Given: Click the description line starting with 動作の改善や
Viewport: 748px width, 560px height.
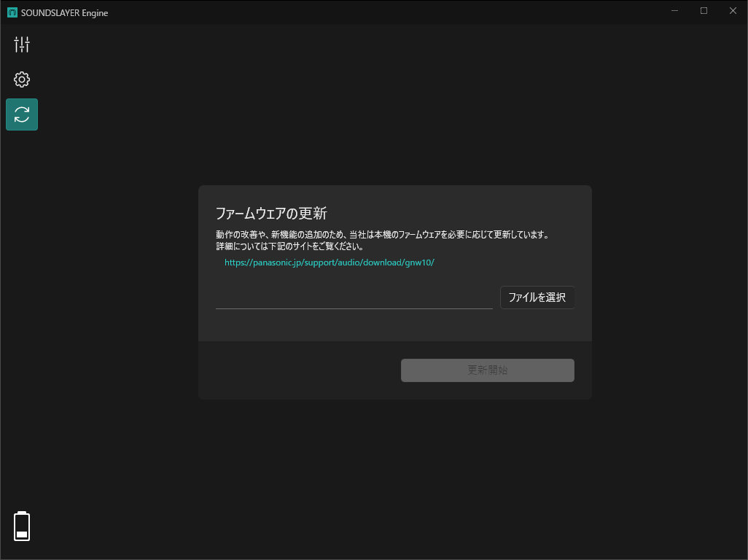Looking at the screenshot, I should coord(381,235).
